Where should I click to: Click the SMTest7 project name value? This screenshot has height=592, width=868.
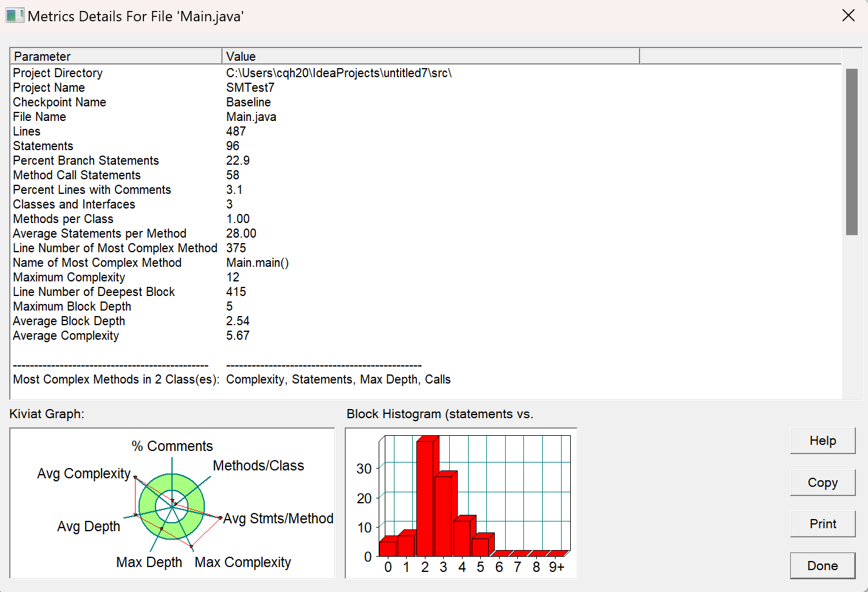[250, 88]
